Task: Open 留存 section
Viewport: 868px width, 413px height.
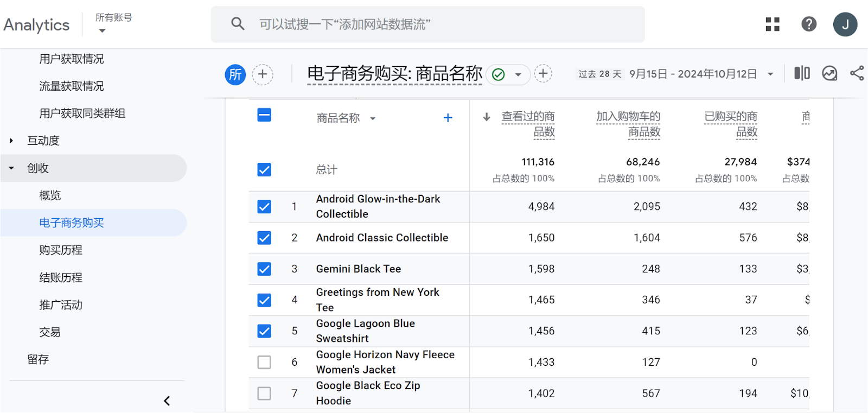Action: (x=38, y=359)
